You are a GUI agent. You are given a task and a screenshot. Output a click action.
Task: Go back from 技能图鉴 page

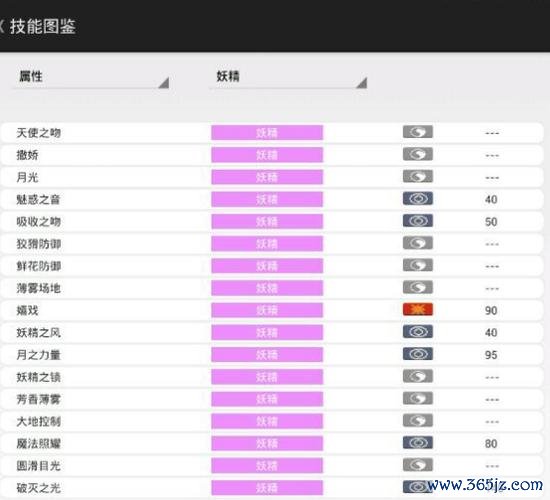2,26
